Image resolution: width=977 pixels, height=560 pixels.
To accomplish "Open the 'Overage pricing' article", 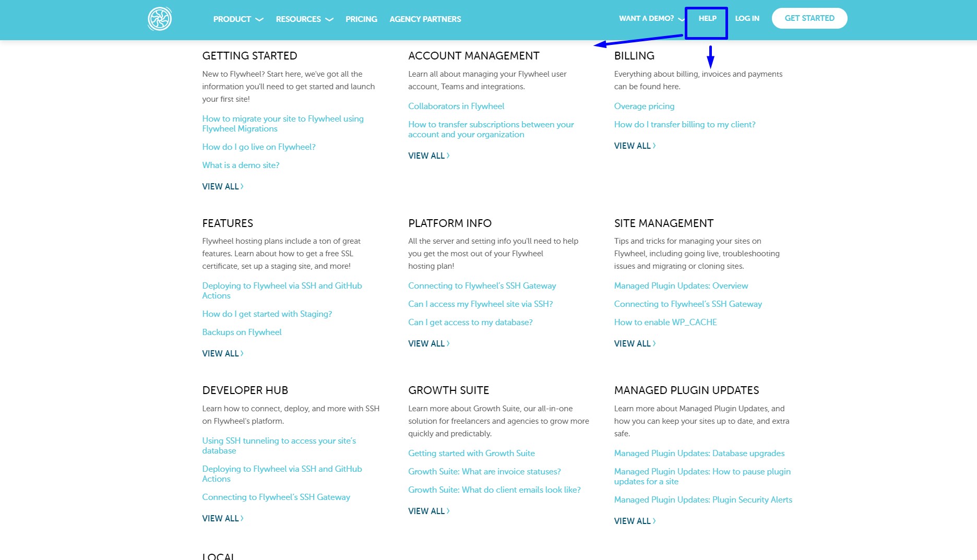I will tap(644, 106).
